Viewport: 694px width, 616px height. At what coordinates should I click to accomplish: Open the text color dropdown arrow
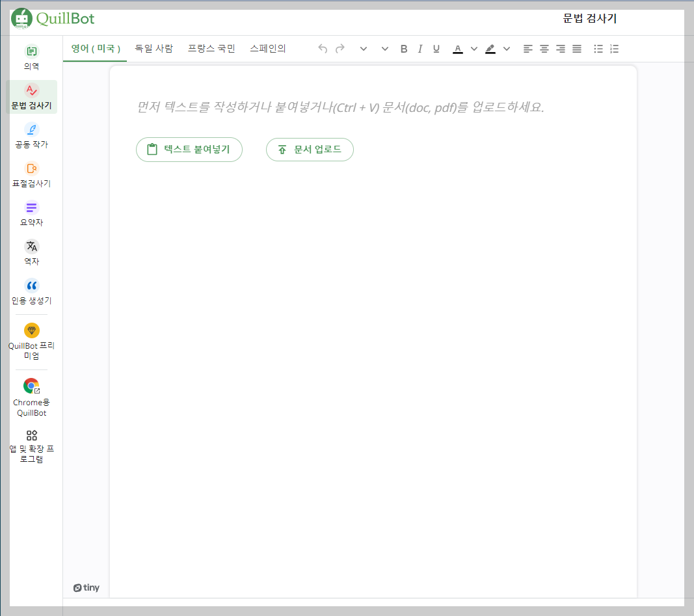[474, 48]
